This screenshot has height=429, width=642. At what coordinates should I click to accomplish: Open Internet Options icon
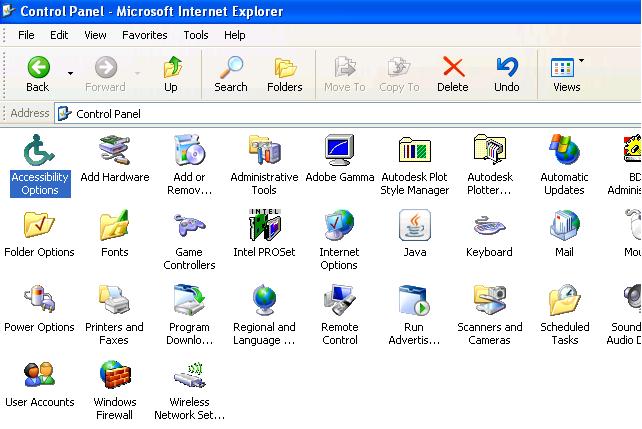[339, 225]
